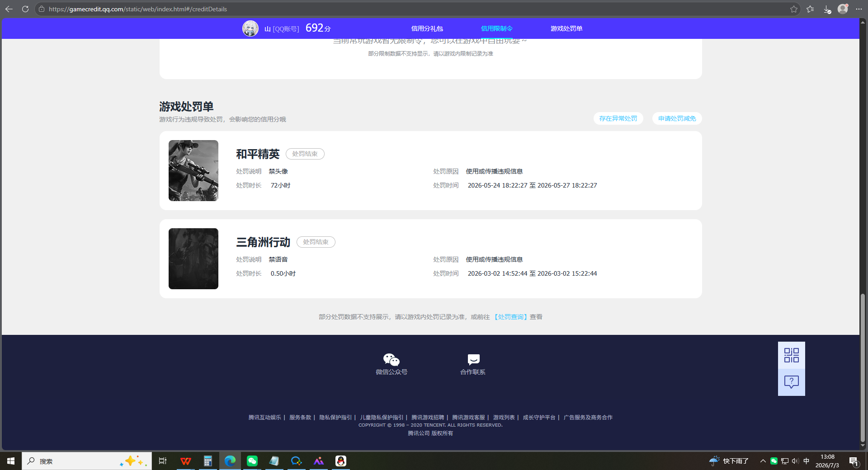Open WeChat from the taskbar
Image resolution: width=868 pixels, height=470 pixels.
click(x=252, y=461)
